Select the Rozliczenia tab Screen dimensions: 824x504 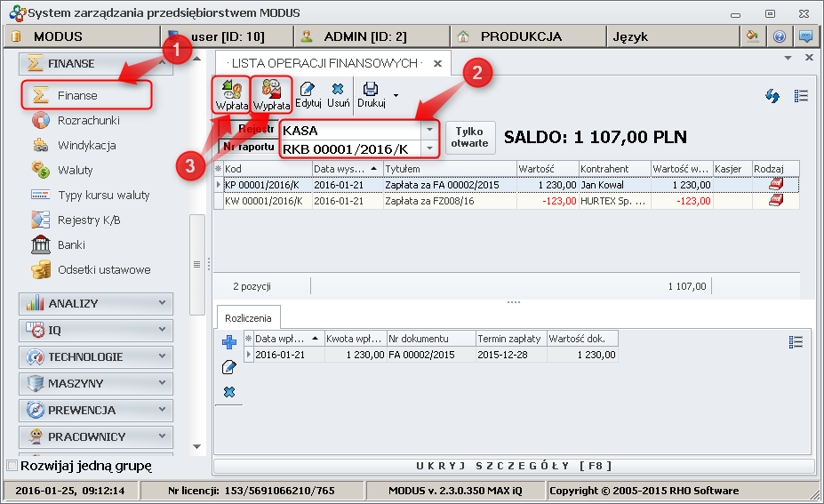pyautogui.click(x=249, y=317)
